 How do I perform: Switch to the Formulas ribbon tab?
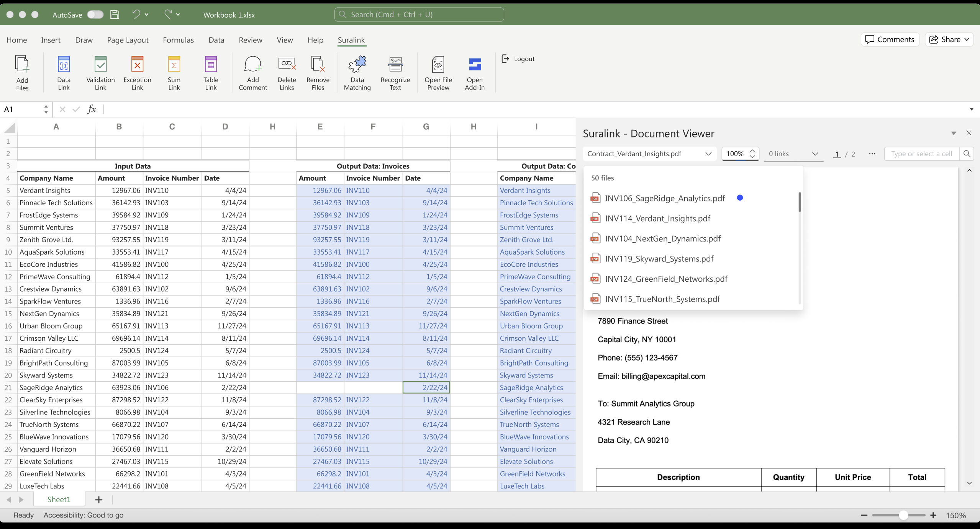tap(178, 40)
